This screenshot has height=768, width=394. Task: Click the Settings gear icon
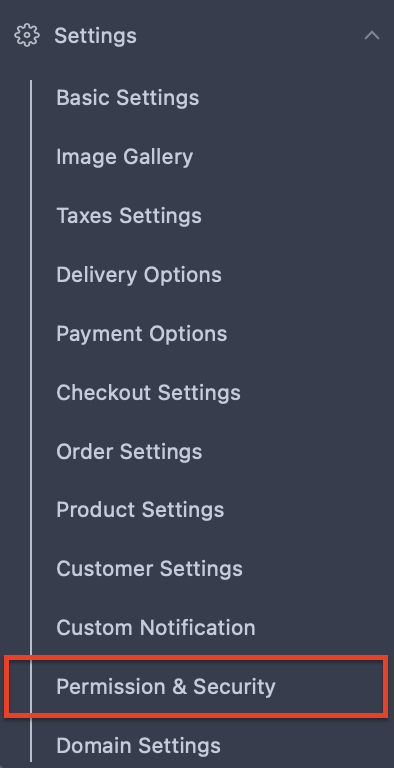(x=27, y=36)
